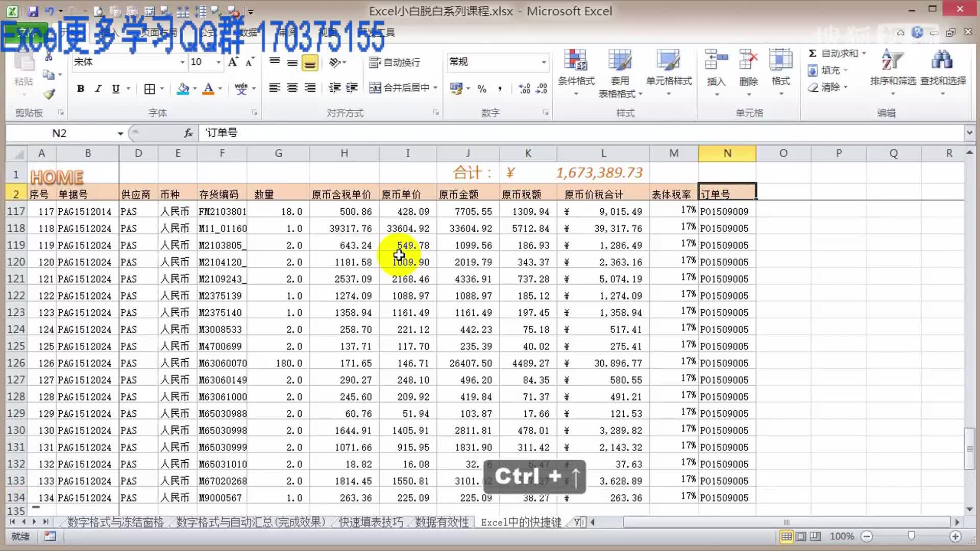Click the HOME link in cell A1
Screen dimensions: 980x551
click(57, 178)
